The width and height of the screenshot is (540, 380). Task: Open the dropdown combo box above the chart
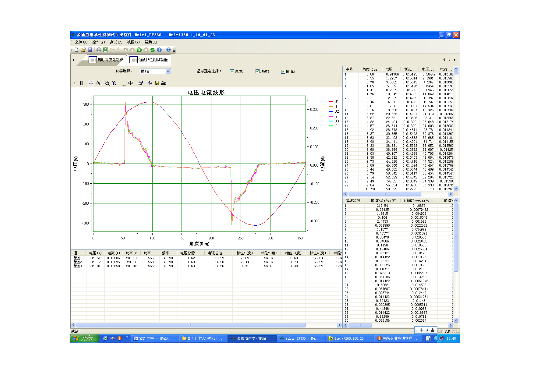155,71
